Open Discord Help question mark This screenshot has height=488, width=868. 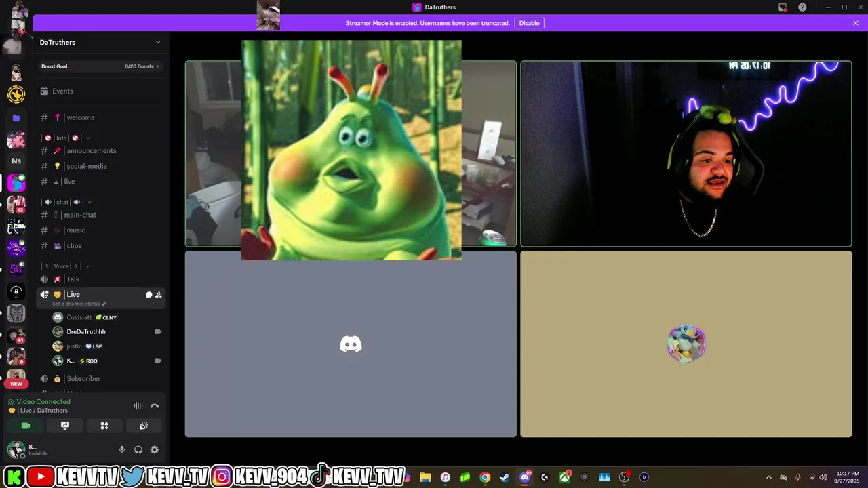click(802, 7)
